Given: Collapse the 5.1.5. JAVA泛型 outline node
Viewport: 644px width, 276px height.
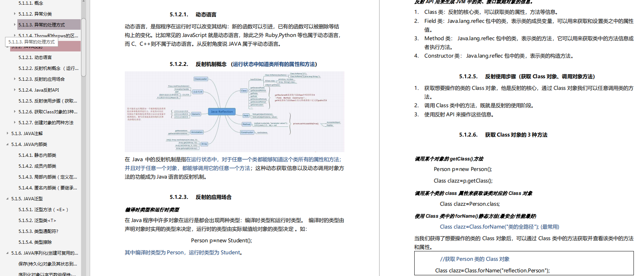Looking at the screenshot, I should (8, 198).
